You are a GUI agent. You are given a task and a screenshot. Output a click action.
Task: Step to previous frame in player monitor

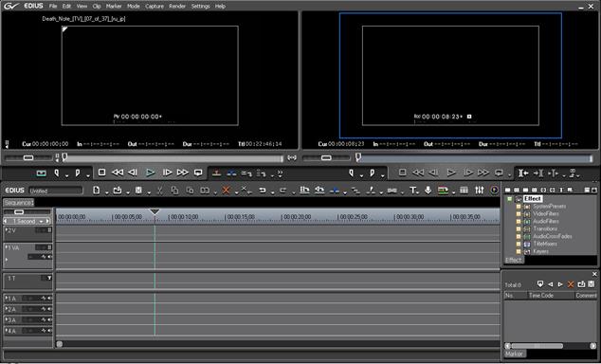133,173
